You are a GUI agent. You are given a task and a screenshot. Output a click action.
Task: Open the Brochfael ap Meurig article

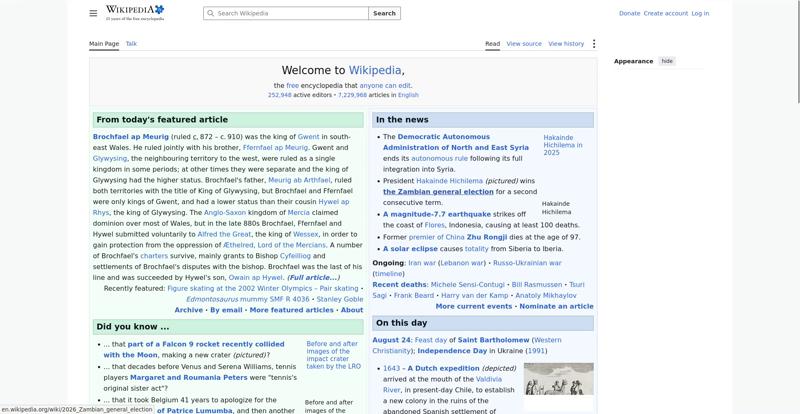(131, 137)
